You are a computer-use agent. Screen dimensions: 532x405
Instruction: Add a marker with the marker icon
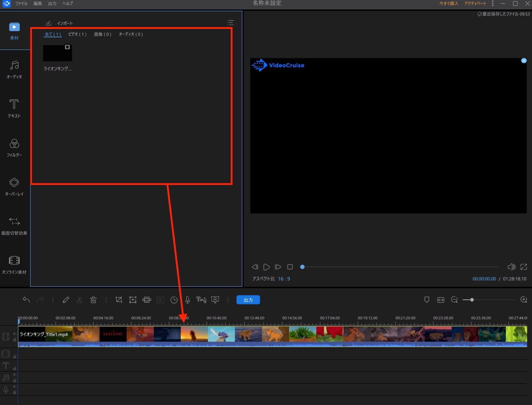click(x=427, y=300)
